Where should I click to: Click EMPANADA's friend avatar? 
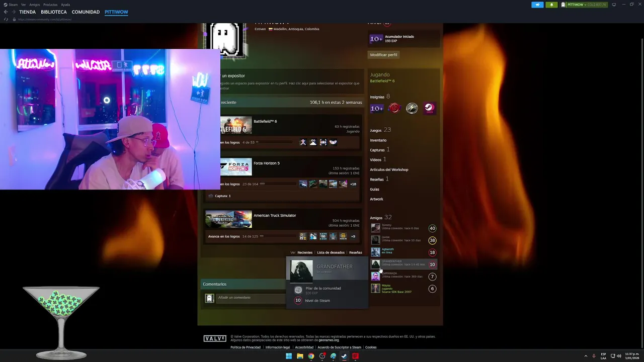375,276
